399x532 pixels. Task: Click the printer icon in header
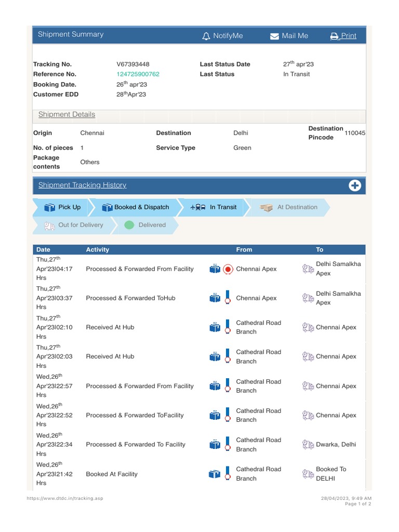tap(334, 36)
